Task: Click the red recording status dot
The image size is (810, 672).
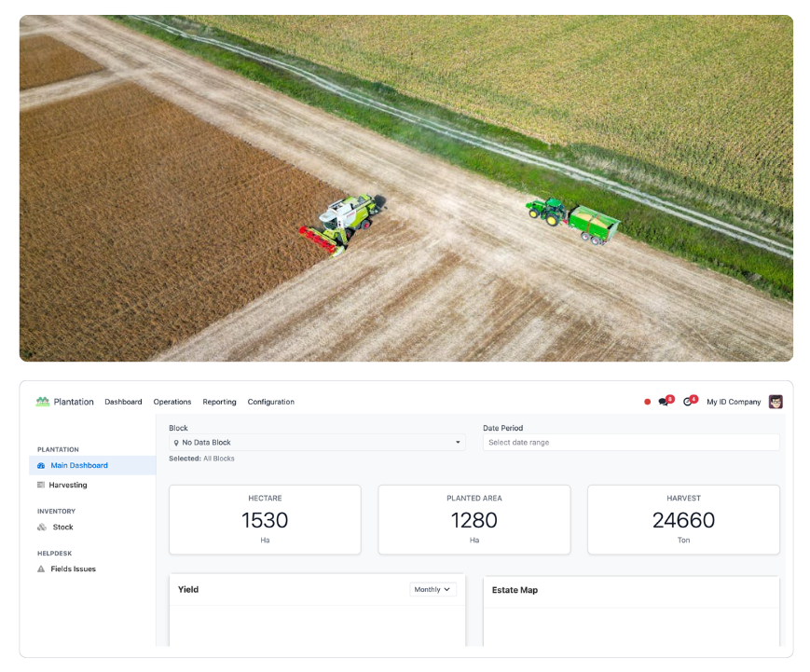Action: 647,402
